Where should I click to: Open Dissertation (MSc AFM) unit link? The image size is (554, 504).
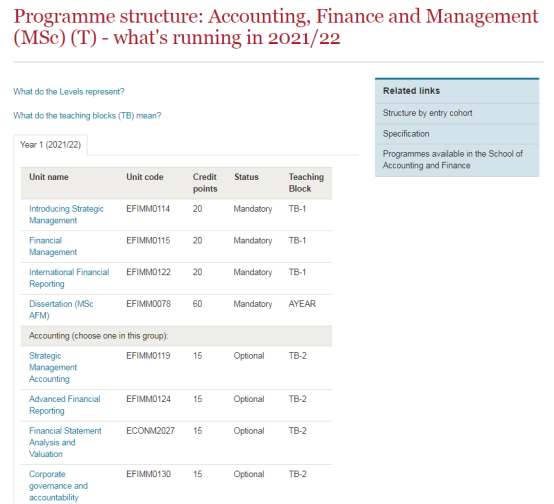(x=61, y=310)
